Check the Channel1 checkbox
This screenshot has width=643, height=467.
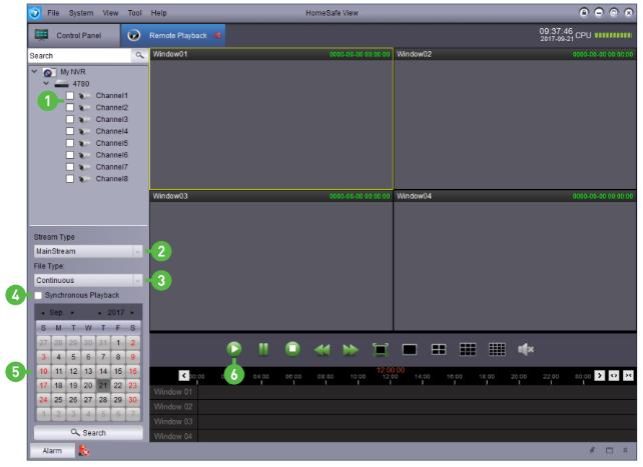70,96
